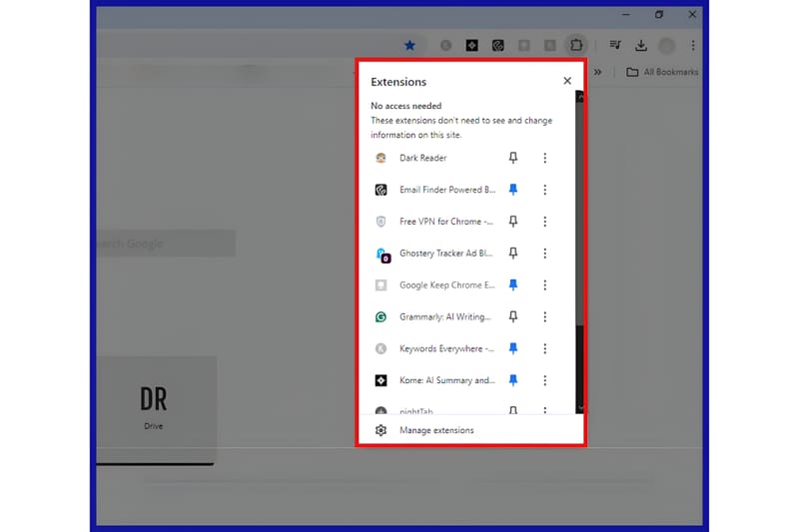799x532 pixels.
Task: Open the DR Drive shortcut tile
Action: coord(156,410)
